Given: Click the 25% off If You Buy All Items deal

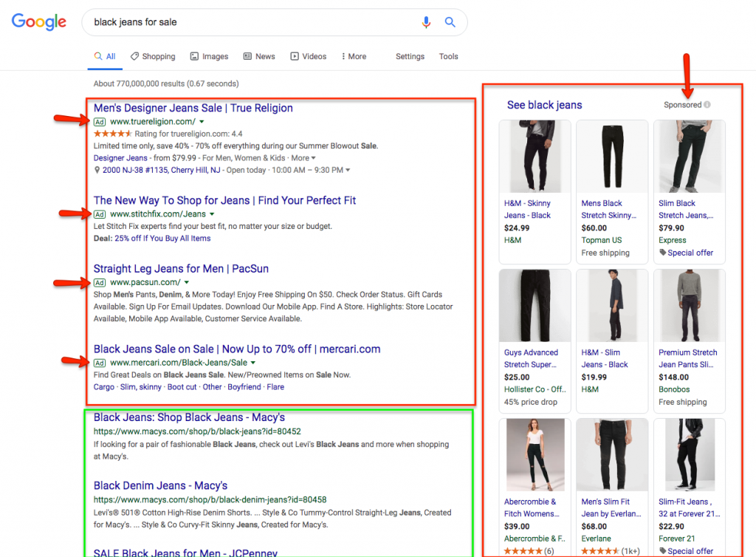Looking at the screenshot, I should [x=162, y=238].
